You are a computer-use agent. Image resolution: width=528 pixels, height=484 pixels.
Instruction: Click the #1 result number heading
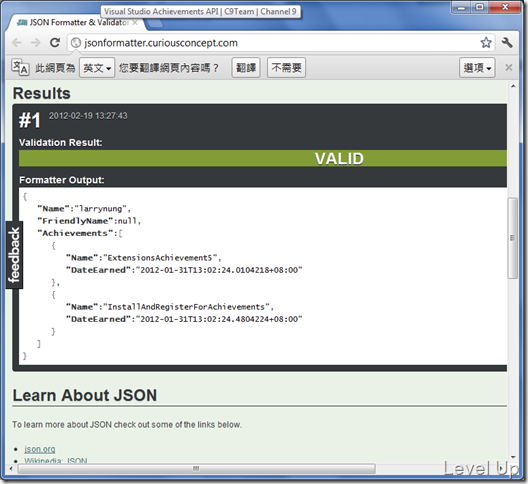(x=30, y=120)
